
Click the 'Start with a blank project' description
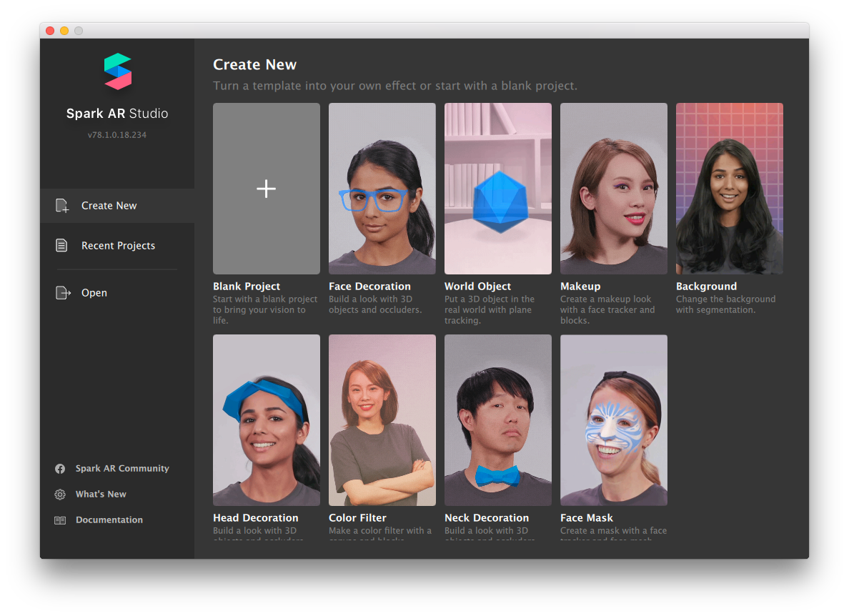pyautogui.click(x=265, y=309)
